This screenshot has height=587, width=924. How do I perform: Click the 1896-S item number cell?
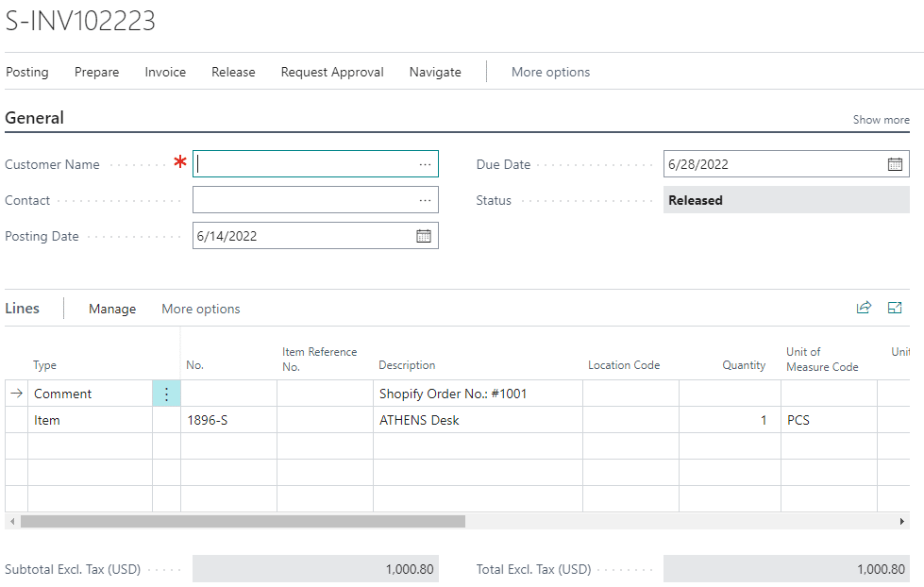pos(228,420)
